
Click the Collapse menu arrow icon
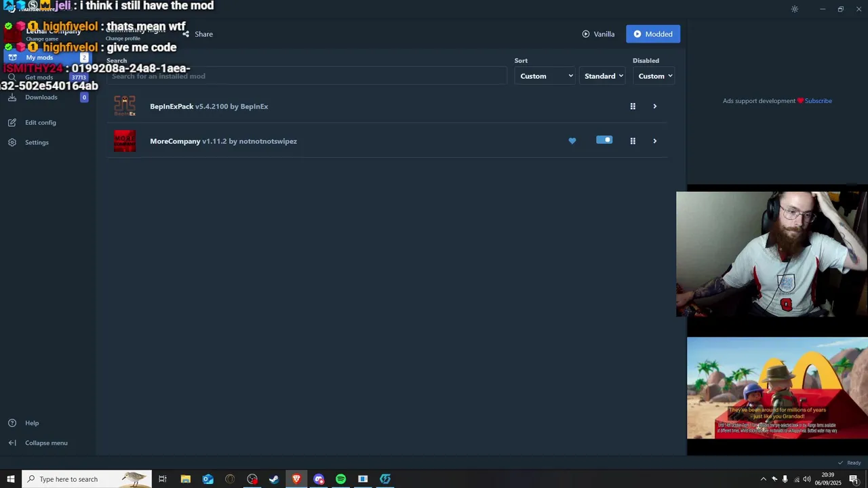click(12, 443)
